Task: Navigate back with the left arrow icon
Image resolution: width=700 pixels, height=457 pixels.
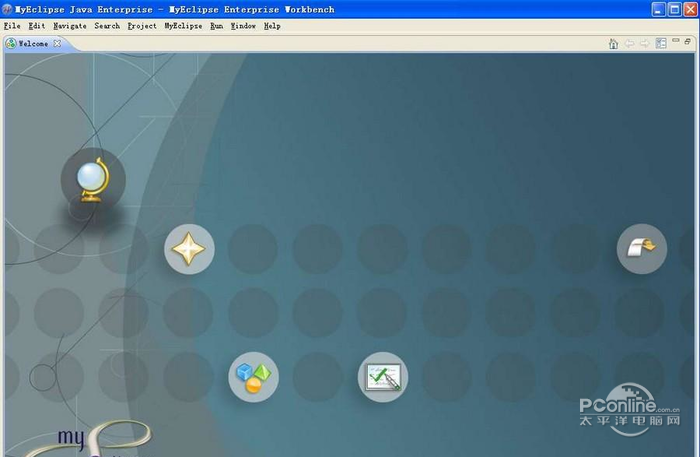Action: pyautogui.click(x=629, y=43)
